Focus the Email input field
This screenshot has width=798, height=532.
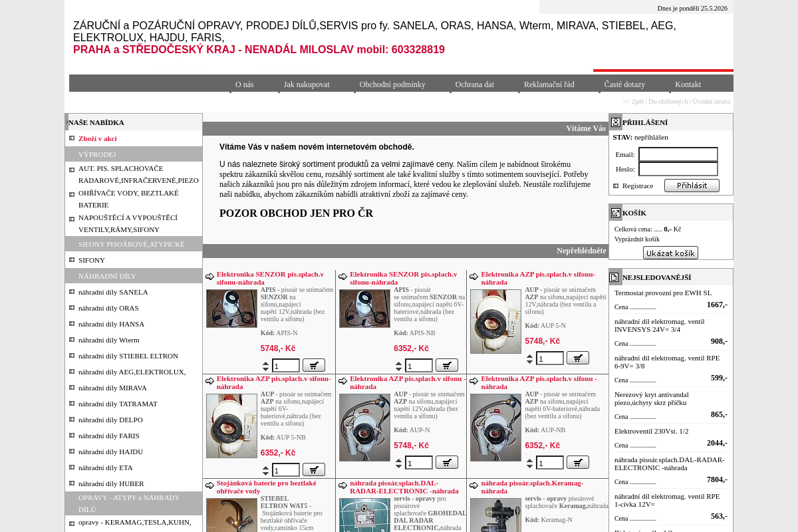click(x=678, y=154)
